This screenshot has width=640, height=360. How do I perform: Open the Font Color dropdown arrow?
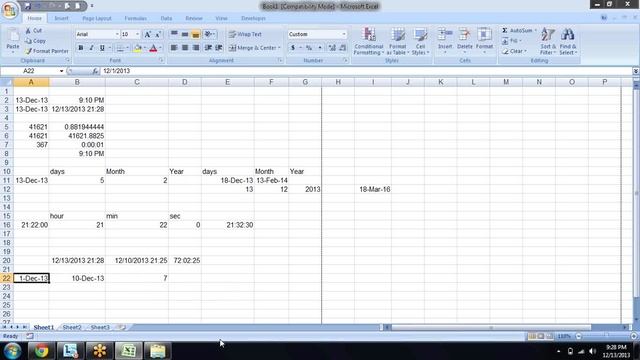pos(160,48)
